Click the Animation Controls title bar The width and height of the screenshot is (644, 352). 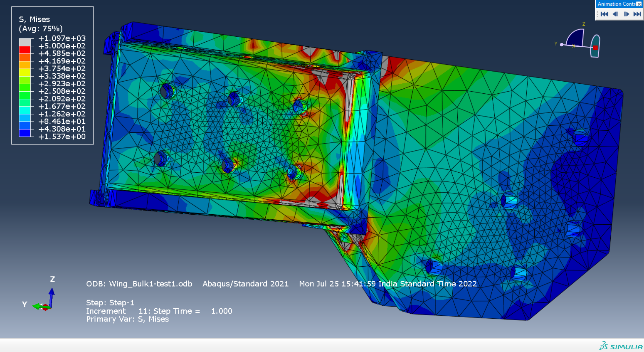coord(616,4)
